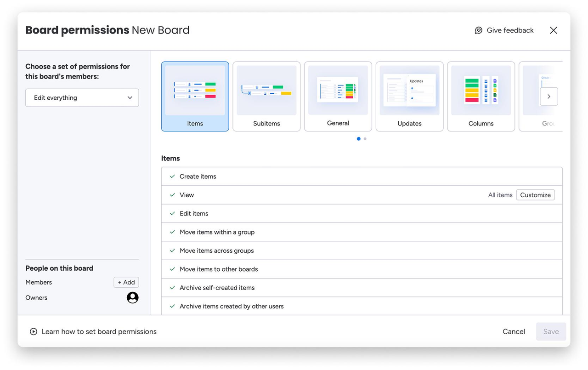Click the checkmark next to Archive items created by other users
This screenshot has width=588, height=370.
point(172,306)
